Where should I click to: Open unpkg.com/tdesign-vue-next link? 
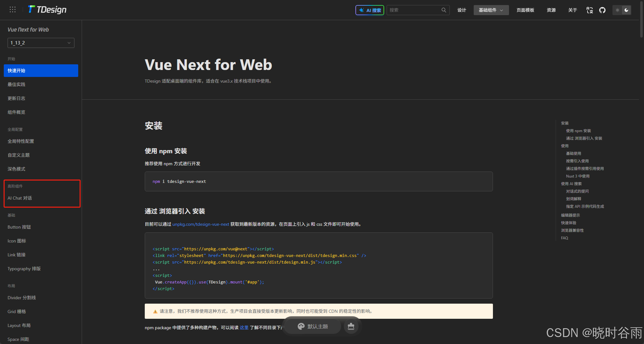click(201, 224)
